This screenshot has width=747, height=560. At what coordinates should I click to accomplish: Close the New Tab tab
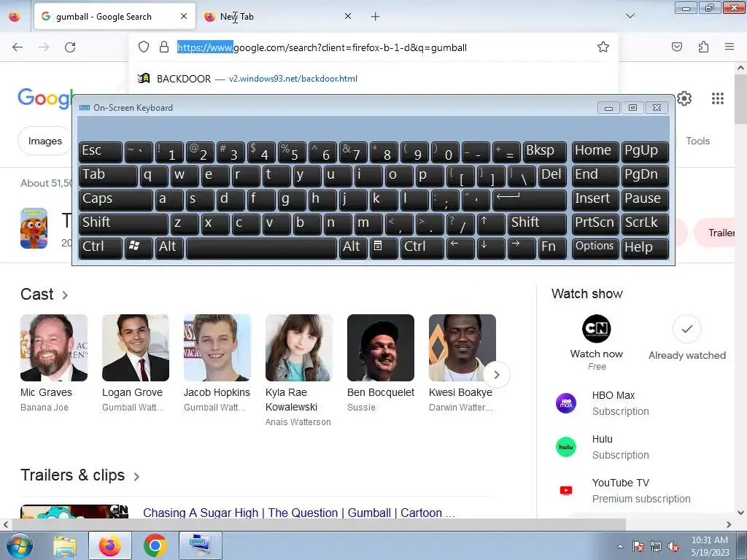click(x=348, y=17)
